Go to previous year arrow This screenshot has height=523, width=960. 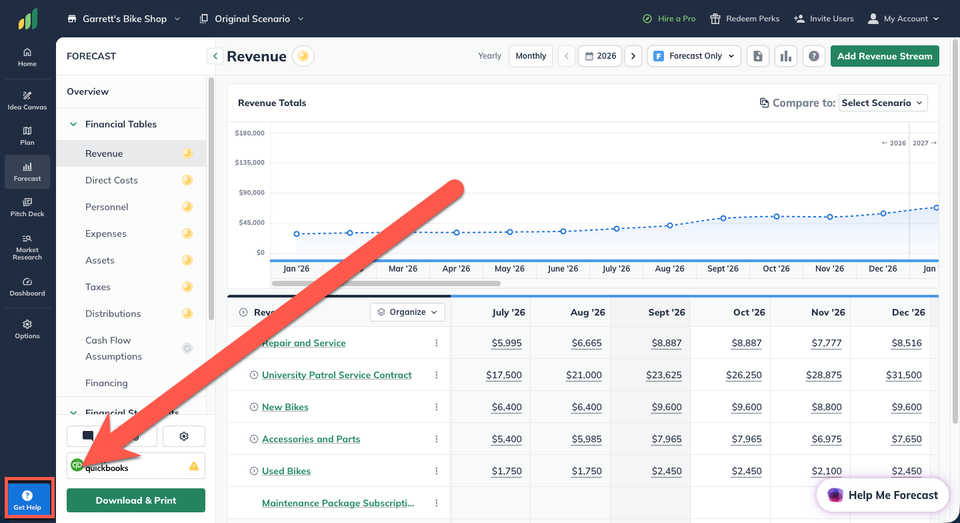(x=566, y=56)
